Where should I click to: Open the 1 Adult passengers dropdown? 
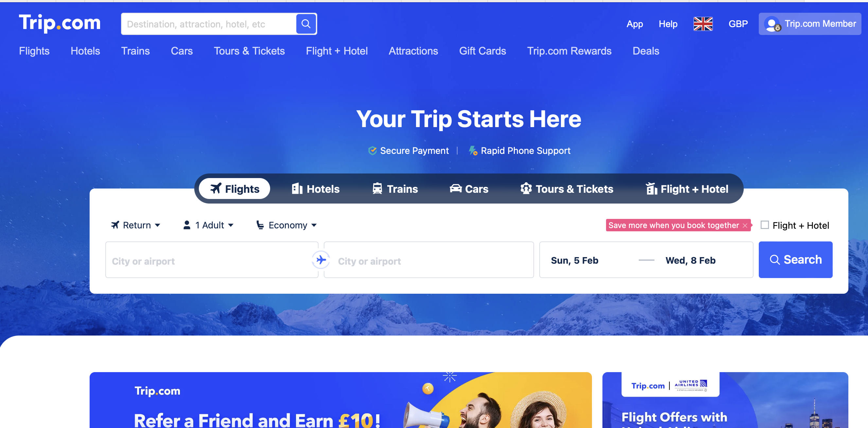click(x=208, y=225)
